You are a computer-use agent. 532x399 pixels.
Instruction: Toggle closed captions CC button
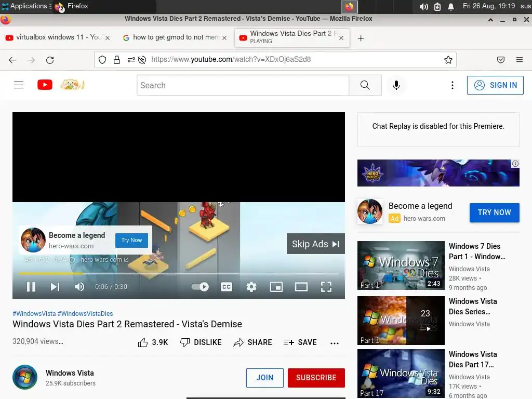click(227, 287)
